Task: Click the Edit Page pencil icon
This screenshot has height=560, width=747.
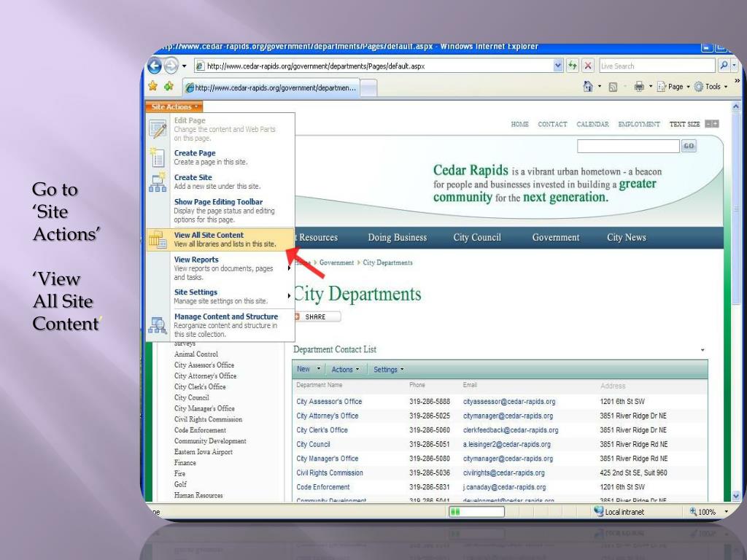Action: coord(158,128)
